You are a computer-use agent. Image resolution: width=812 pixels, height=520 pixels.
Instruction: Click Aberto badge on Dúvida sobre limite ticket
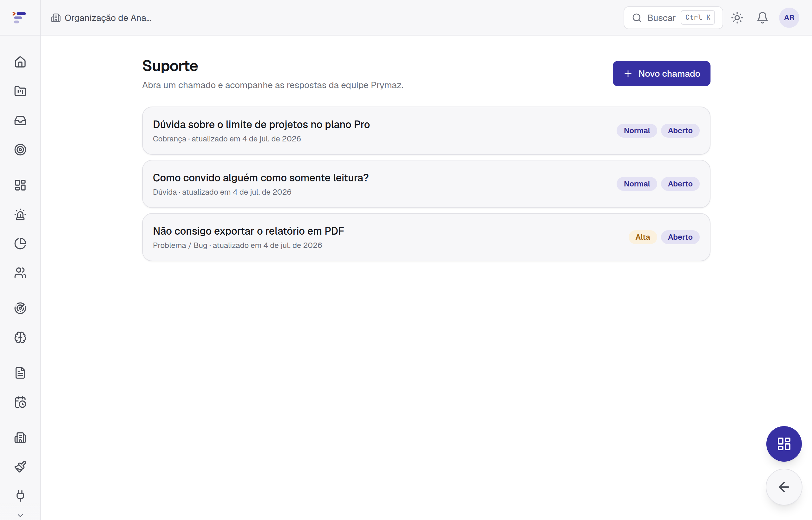(x=680, y=131)
